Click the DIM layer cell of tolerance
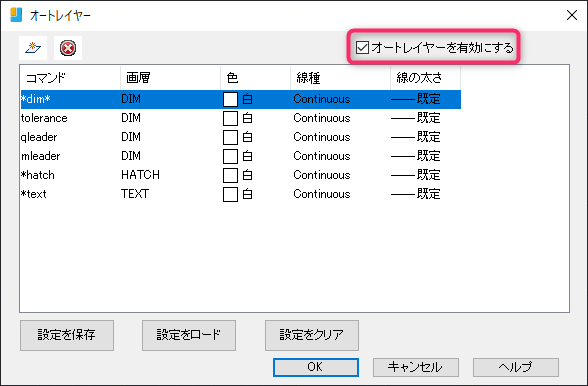 point(131,118)
